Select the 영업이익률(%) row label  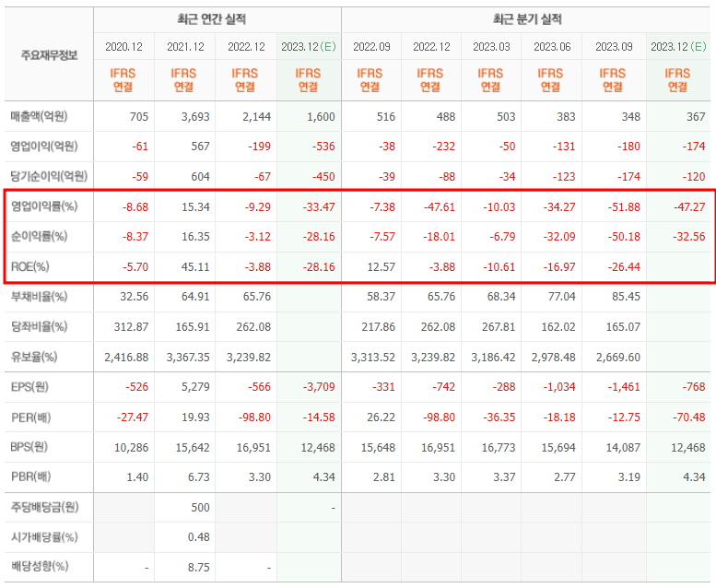[x=44, y=206]
